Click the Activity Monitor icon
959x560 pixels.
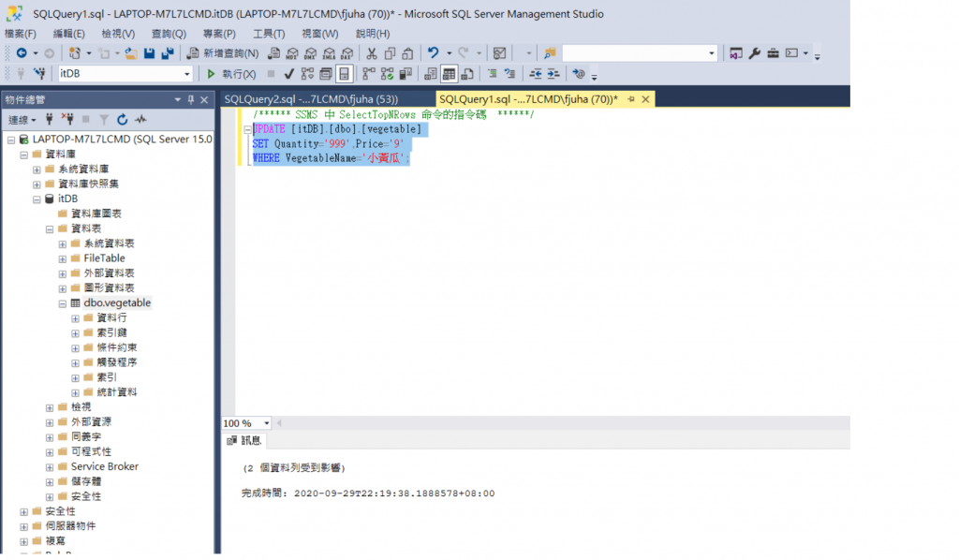500,53
